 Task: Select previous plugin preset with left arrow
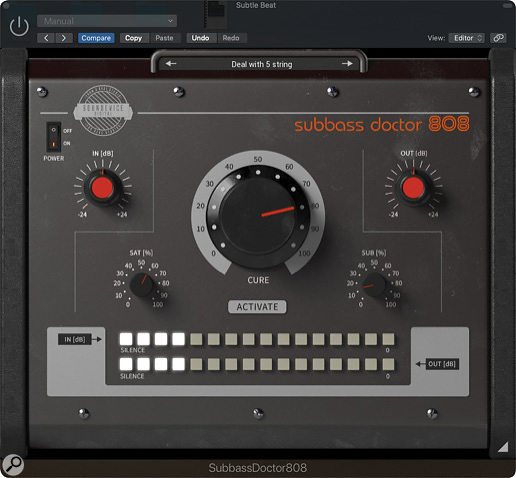171,63
